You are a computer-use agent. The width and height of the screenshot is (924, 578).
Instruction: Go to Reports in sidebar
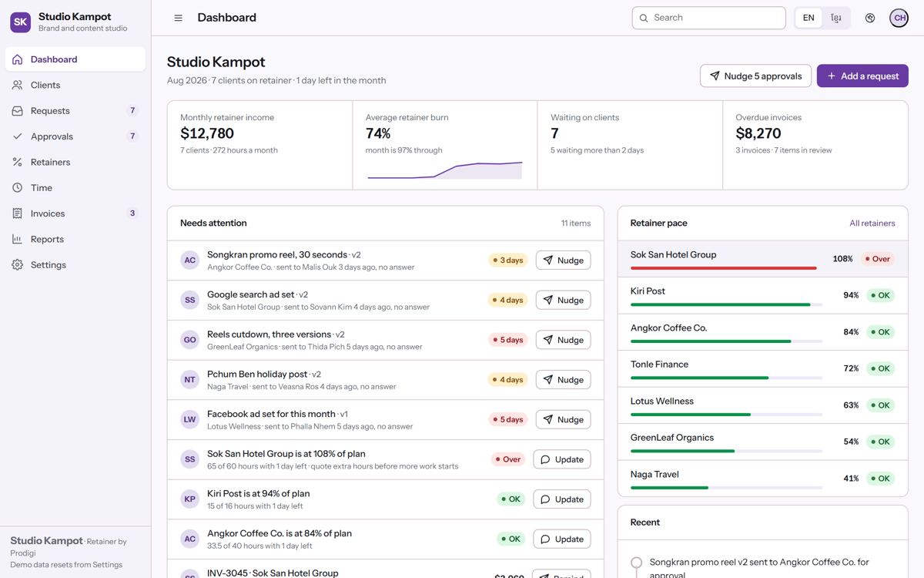[75, 239]
